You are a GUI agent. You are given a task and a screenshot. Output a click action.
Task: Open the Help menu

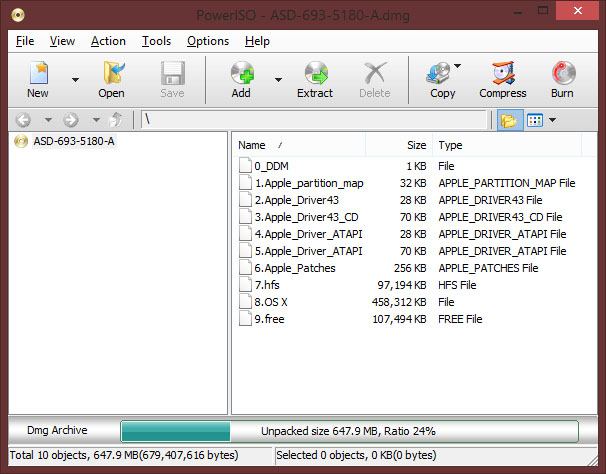point(257,41)
